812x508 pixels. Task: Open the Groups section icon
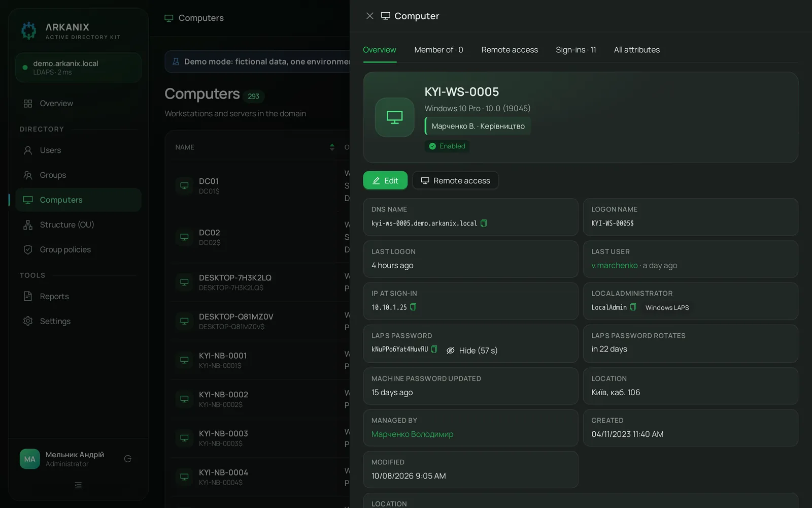coord(28,175)
